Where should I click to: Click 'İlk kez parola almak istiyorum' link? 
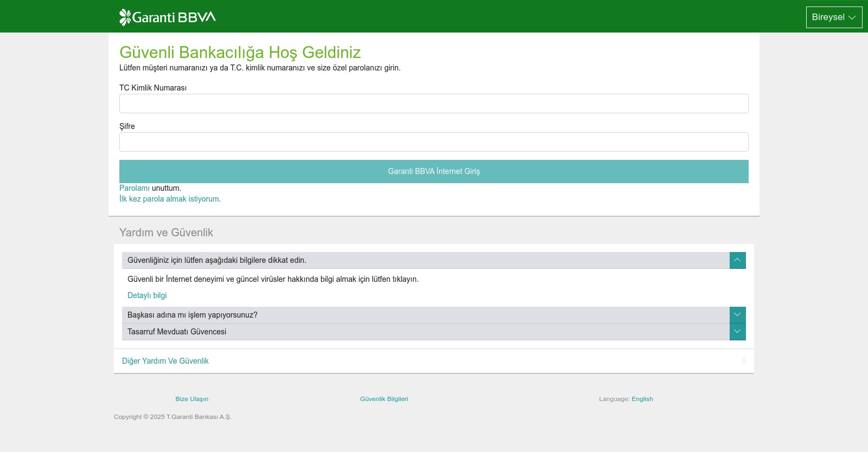point(170,199)
